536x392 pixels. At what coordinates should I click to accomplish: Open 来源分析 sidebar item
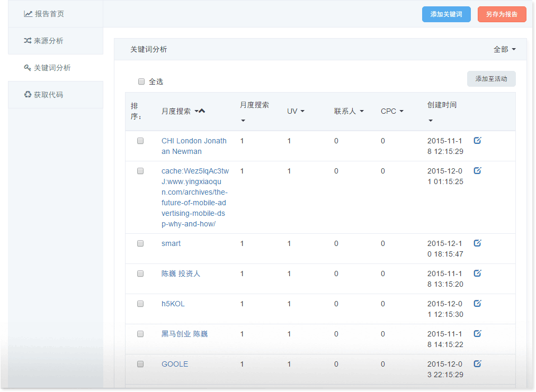click(56, 41)
